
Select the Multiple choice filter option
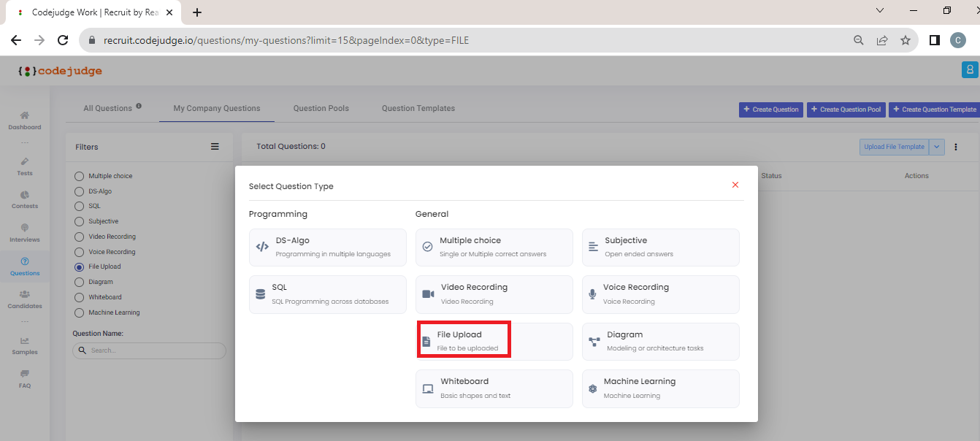click(x=78, y=175)
